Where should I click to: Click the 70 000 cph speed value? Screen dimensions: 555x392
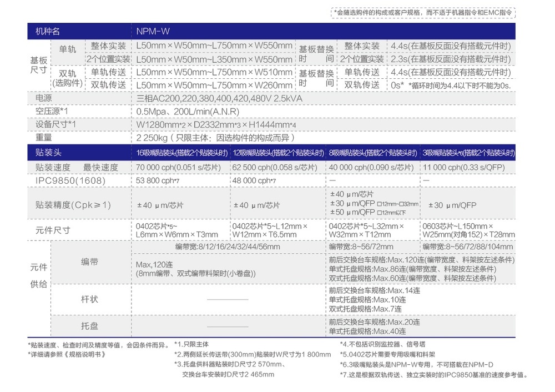click(181, 167)
